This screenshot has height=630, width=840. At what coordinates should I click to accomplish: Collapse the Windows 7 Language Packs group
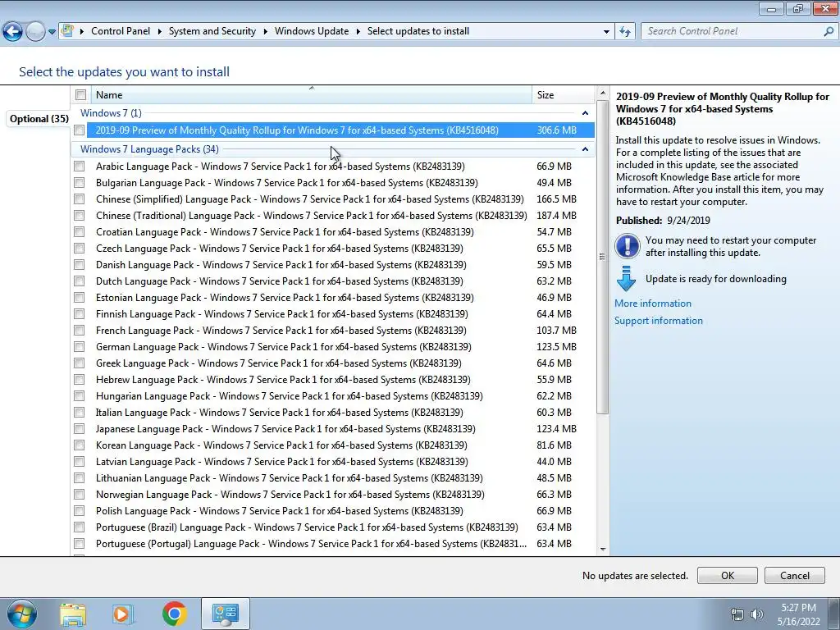pos(585,149)
